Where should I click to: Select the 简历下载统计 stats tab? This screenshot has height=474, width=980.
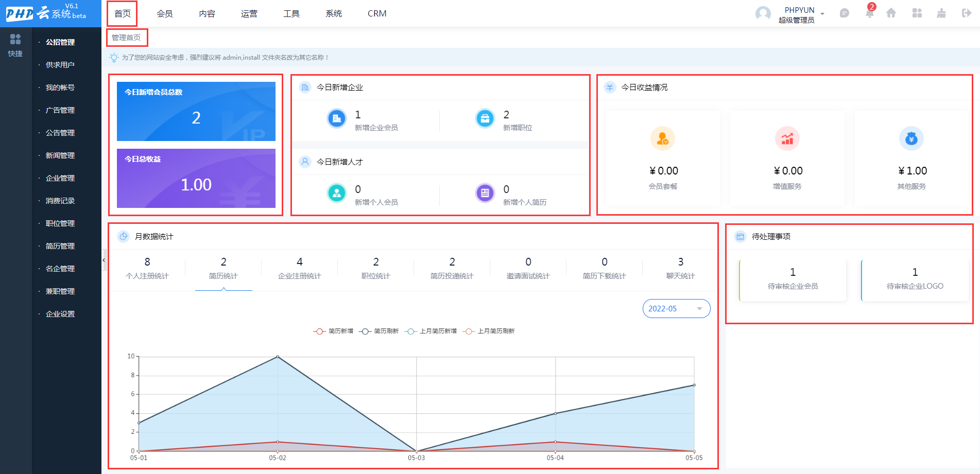click(x=605, y=269)
